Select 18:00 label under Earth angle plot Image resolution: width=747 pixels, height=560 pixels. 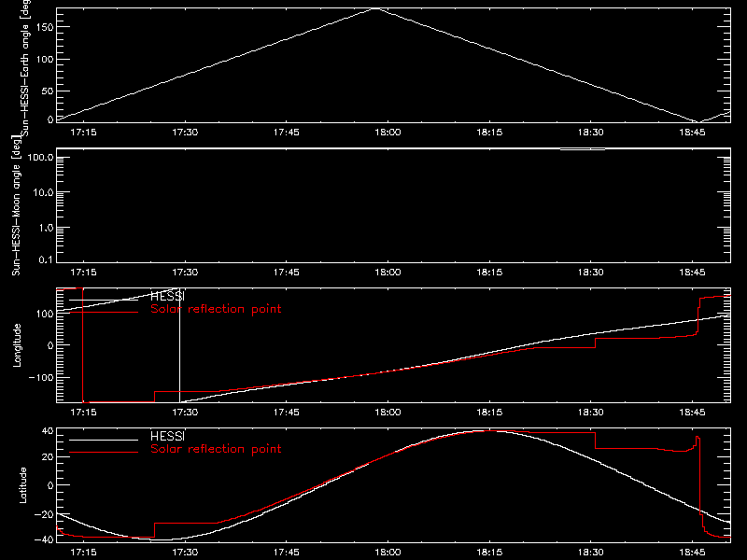point(388,133)
